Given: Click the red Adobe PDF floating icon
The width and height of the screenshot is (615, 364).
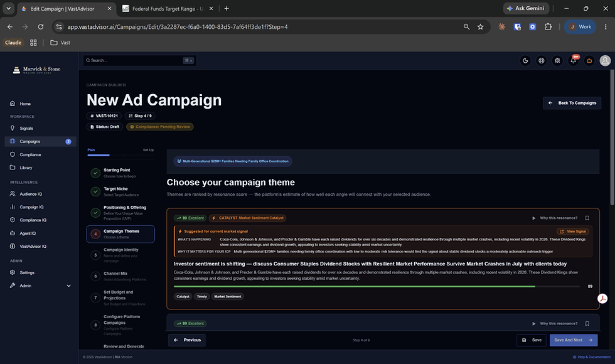Looking at the screenshot, I should click(602, 299).
